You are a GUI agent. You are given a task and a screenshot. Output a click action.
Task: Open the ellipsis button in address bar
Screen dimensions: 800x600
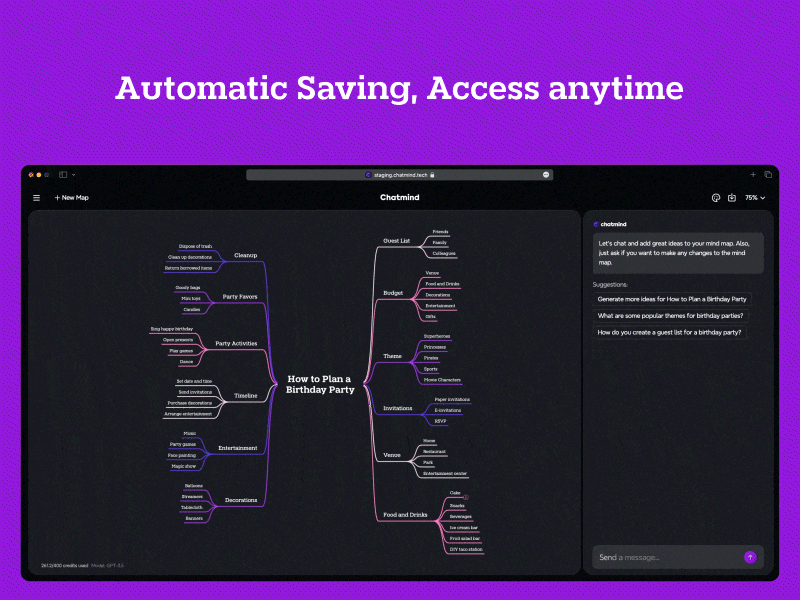(x=546, y=174)
